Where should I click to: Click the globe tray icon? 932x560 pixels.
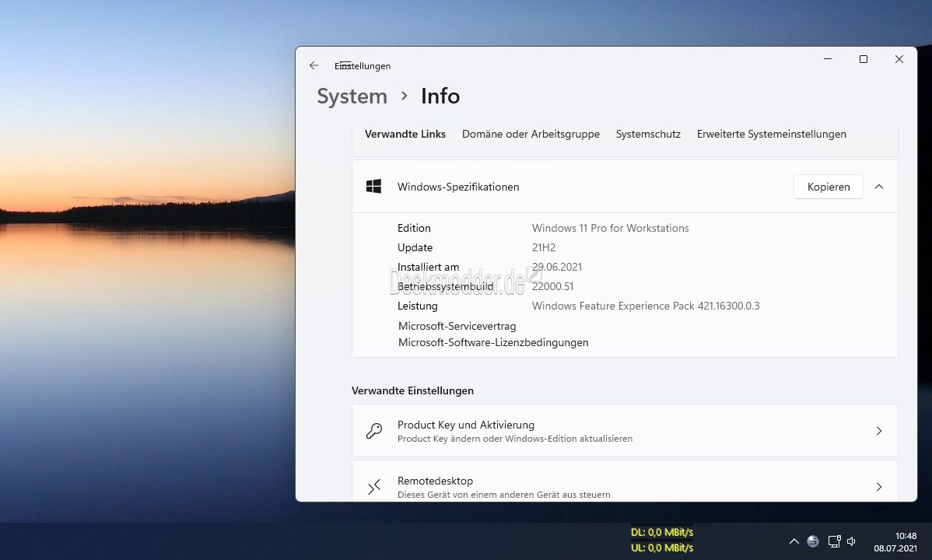coord(812,541)
